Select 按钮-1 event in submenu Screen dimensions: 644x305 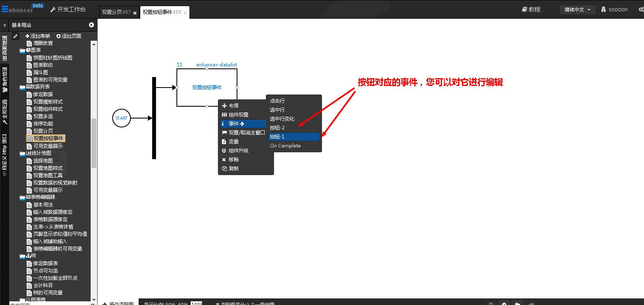coord(277,137)
